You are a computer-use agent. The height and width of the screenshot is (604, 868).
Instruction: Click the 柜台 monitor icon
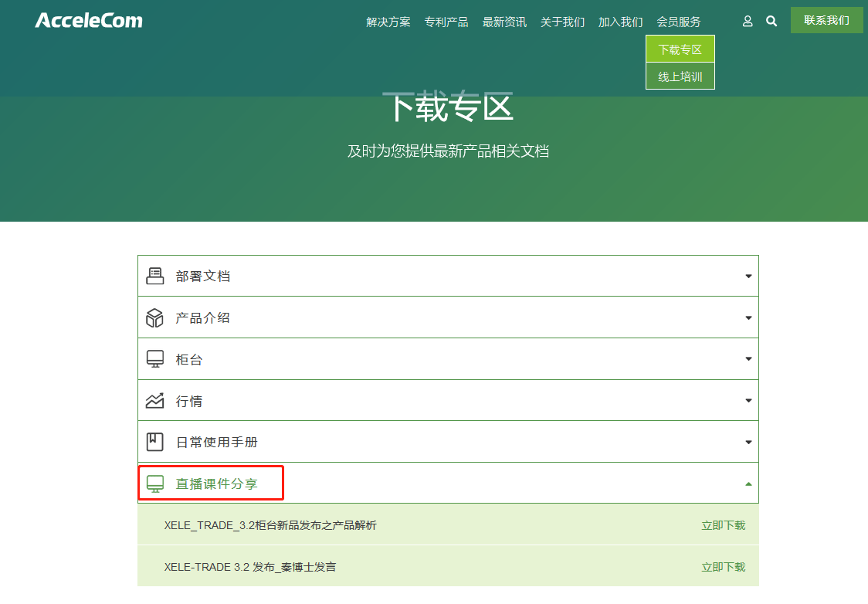tap(155, 358)
